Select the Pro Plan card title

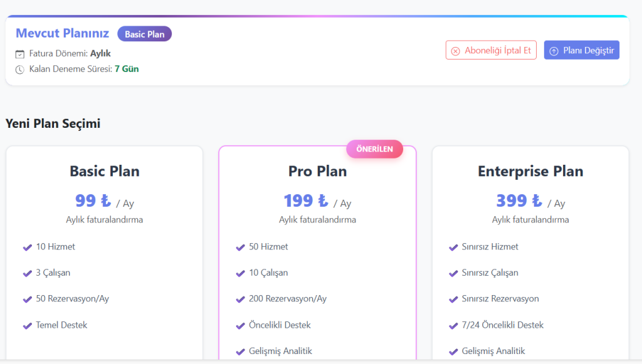[317, 171]
